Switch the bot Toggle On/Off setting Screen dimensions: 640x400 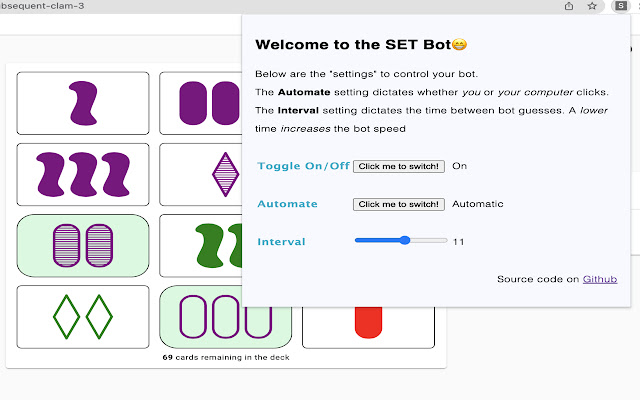point(399,166)
